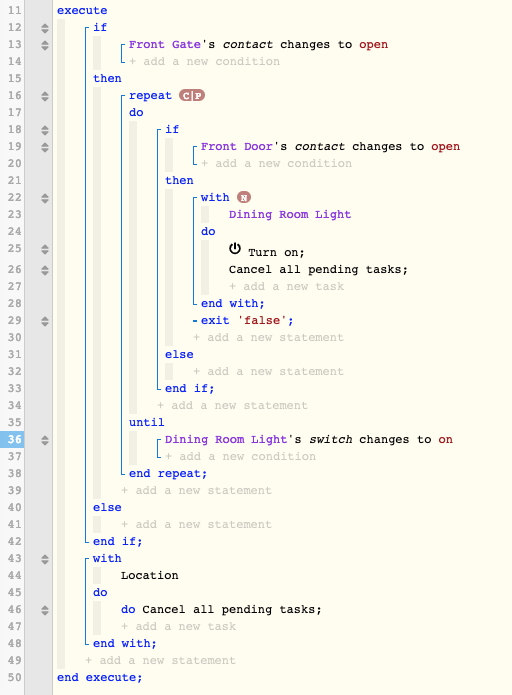512x695 pixels.
Task: Click add a new statement on line 49
Action: (160, 660)
